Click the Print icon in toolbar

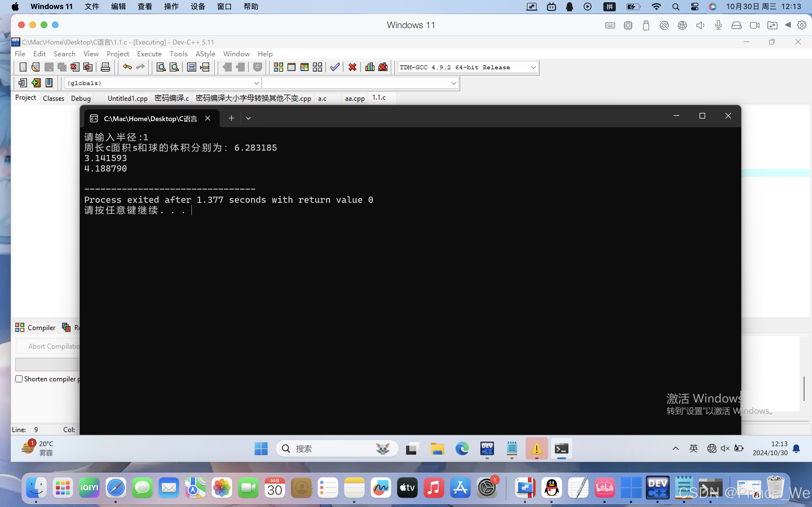[x=105, y=67]
